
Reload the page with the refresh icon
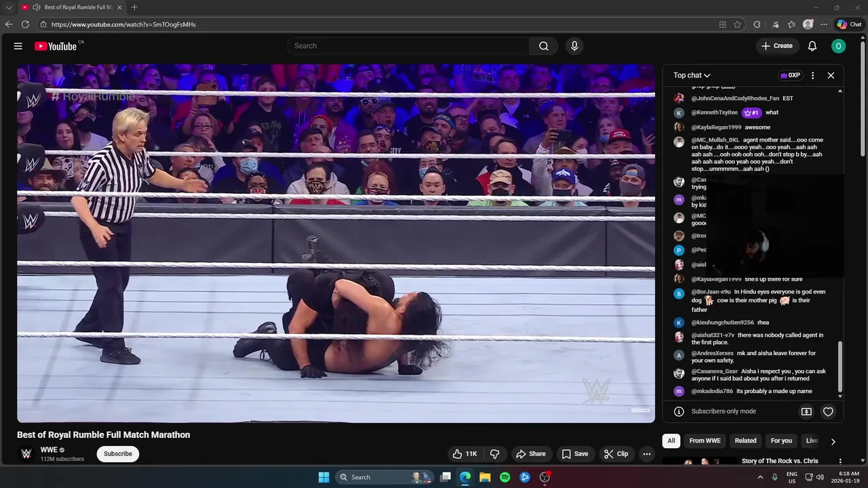click(25, 24)
